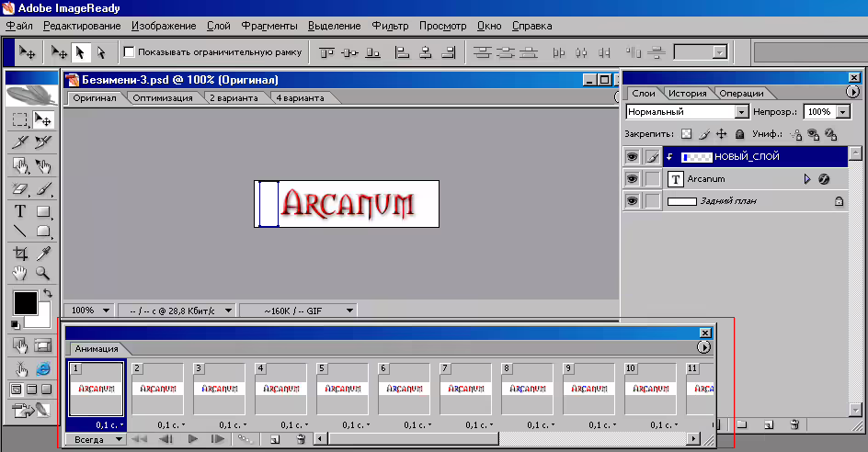Viewport: 868px width, 452px height.
Task: Select the Zoom tool
Action: (43, 273)
